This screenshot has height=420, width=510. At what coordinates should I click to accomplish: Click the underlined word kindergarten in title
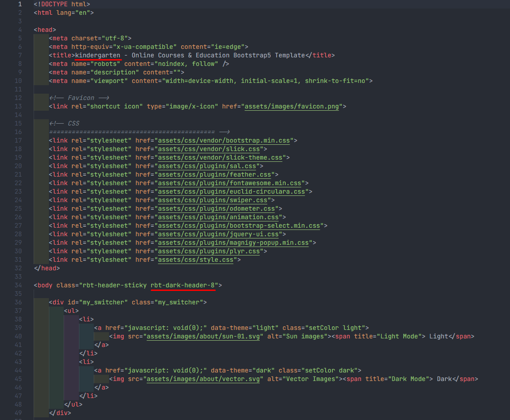[x=98, y=55]
